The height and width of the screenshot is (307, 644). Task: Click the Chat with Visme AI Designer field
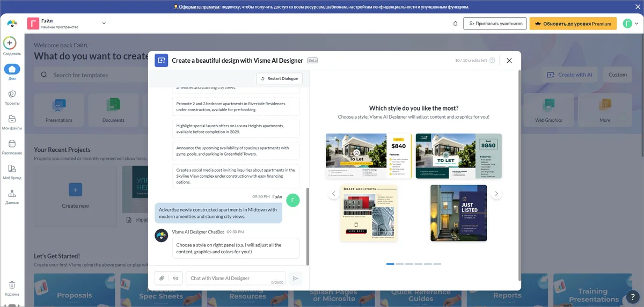[228, 278]
